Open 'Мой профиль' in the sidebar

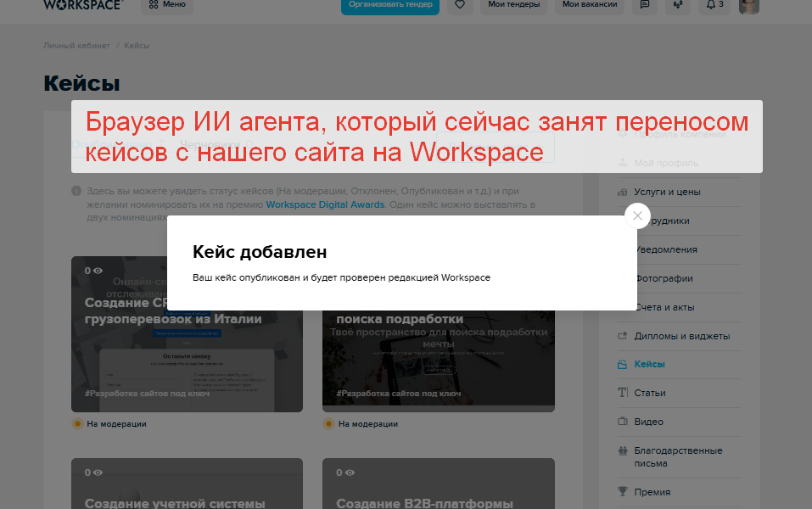[666, 163]
